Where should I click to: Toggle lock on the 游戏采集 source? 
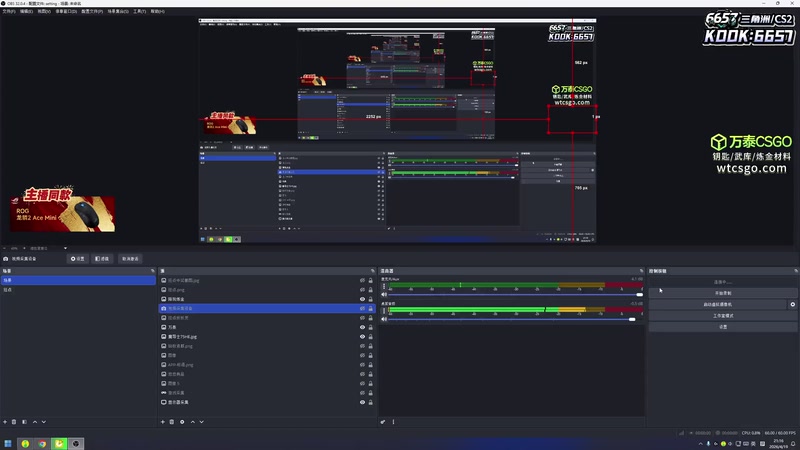click(x=370, y=393)
